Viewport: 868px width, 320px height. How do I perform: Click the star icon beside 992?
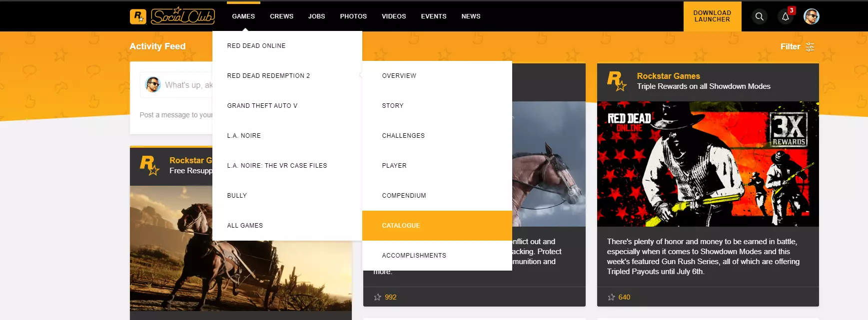pyautogui.click(x=377, y=297)
